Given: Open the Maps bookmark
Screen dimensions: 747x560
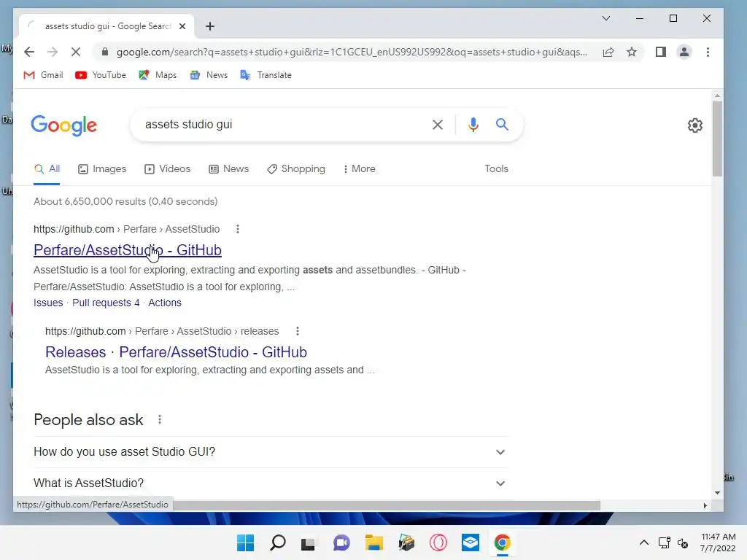Looking at the screenshot, I should click(x=158, y=75).
